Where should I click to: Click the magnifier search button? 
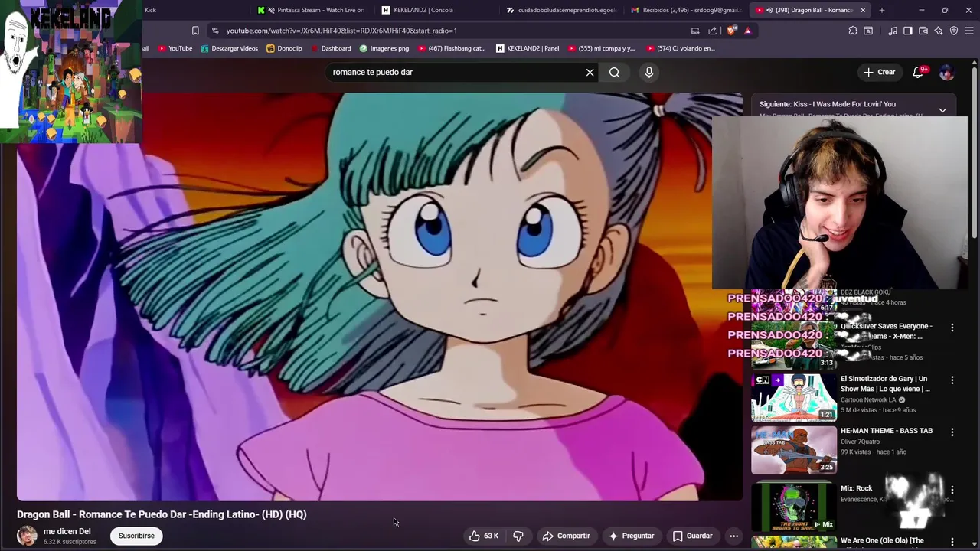coord(614,72)
